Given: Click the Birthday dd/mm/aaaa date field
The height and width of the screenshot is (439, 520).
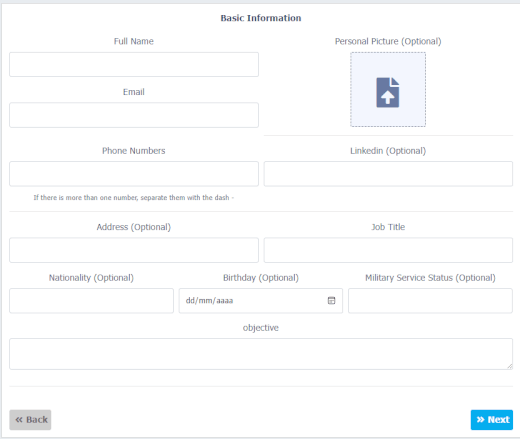Looking at the screenshot, I should click(x=261, y=301).
